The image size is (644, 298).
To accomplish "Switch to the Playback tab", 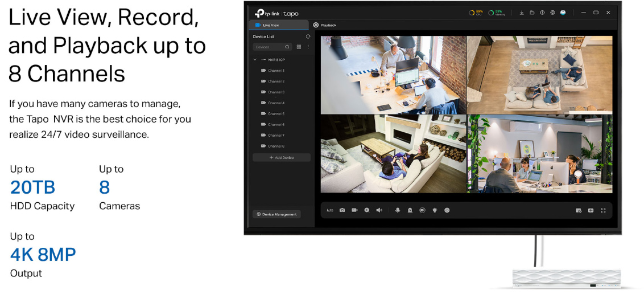I will 324,25.
